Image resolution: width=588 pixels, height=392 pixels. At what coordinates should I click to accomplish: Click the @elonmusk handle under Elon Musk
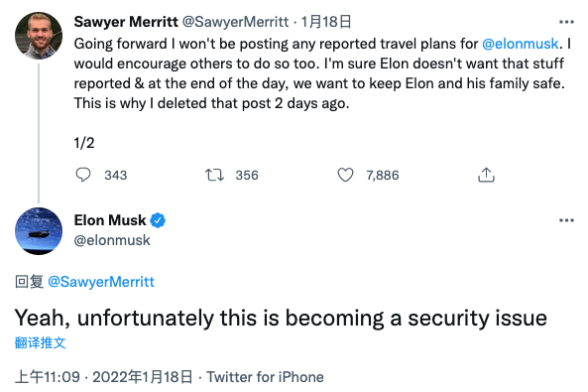(x=112, y=240)
